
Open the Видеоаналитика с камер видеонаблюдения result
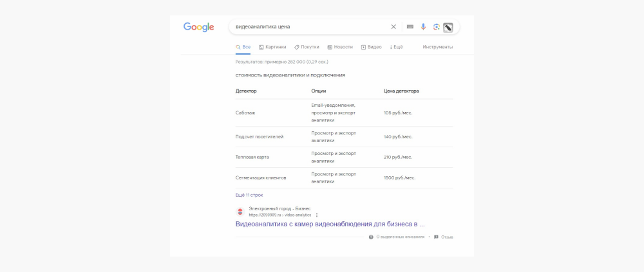coord(330,224)
